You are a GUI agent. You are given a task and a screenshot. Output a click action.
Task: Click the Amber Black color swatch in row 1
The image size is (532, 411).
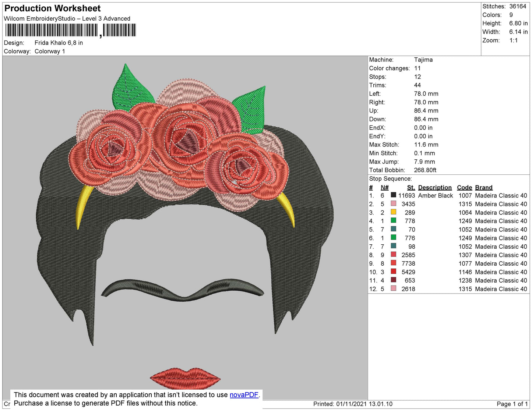coord(394,195)
